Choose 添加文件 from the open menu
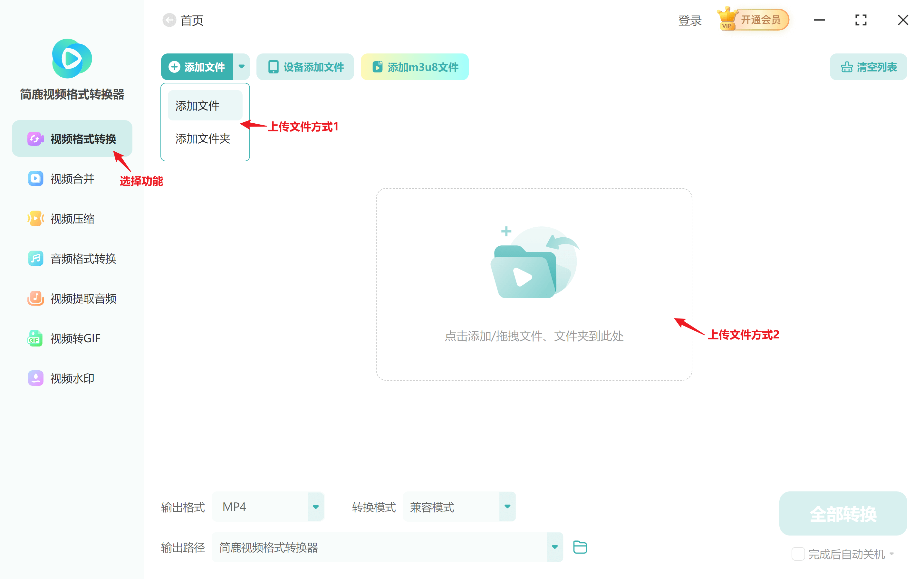Screen dimensions: 924x579 [x=198, y=105]
